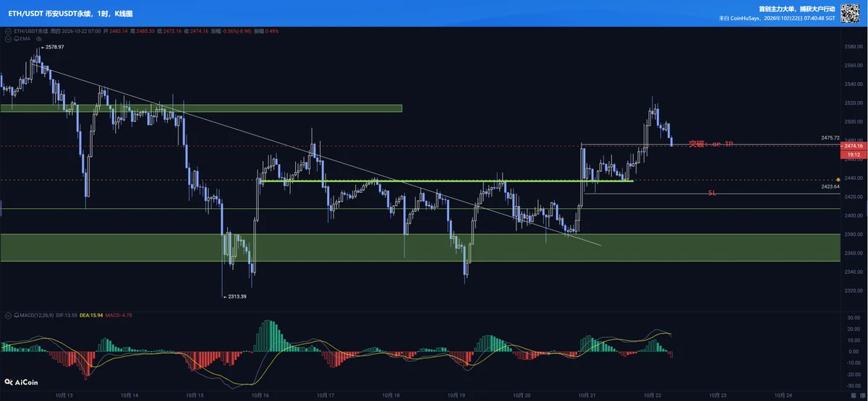Click the MACD alert bell icon
Viewport: 868px width, 401px height.
point(17,316)
